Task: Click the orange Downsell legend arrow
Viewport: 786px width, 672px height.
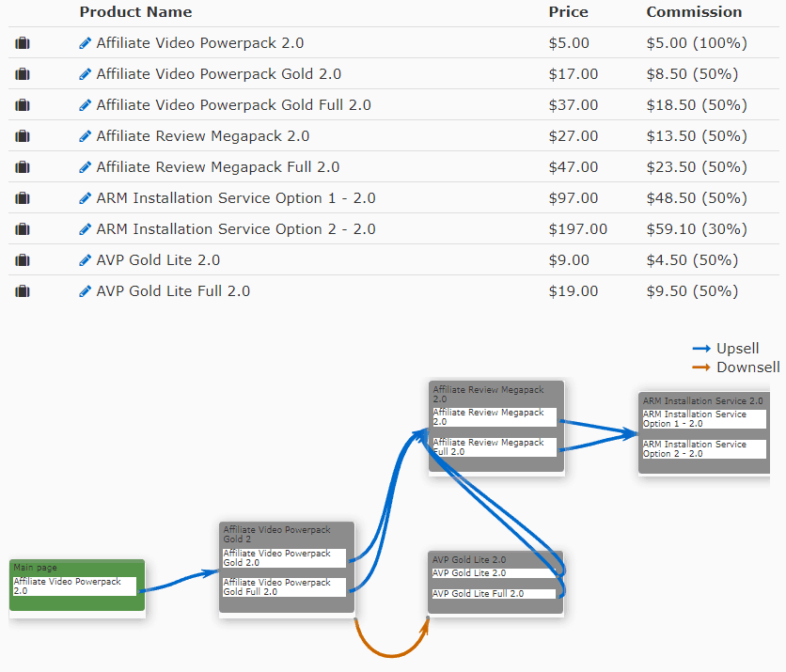Action: (x=701, y=367)
